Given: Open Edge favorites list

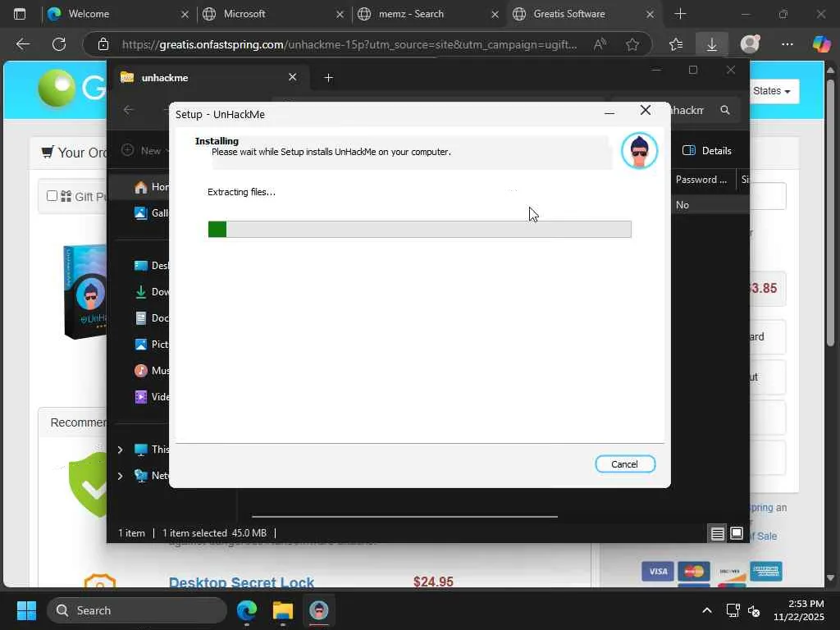Looking at the screenshot, I should click(676, 44).
